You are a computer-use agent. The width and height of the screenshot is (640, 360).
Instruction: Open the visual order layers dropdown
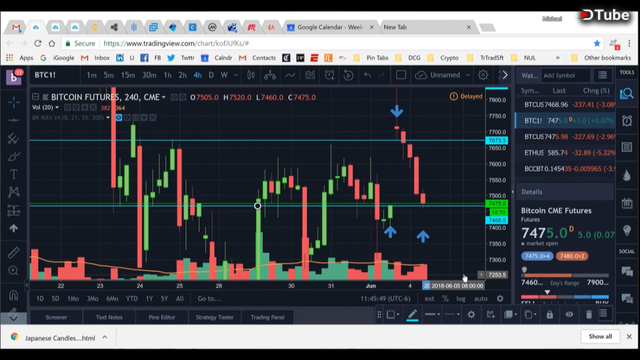click(510, 314)
